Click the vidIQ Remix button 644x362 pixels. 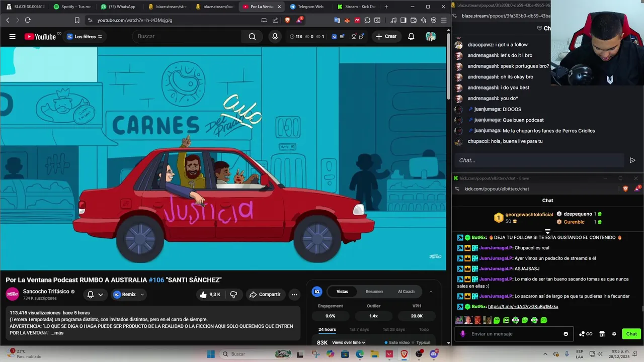click(x=124, y=295)
